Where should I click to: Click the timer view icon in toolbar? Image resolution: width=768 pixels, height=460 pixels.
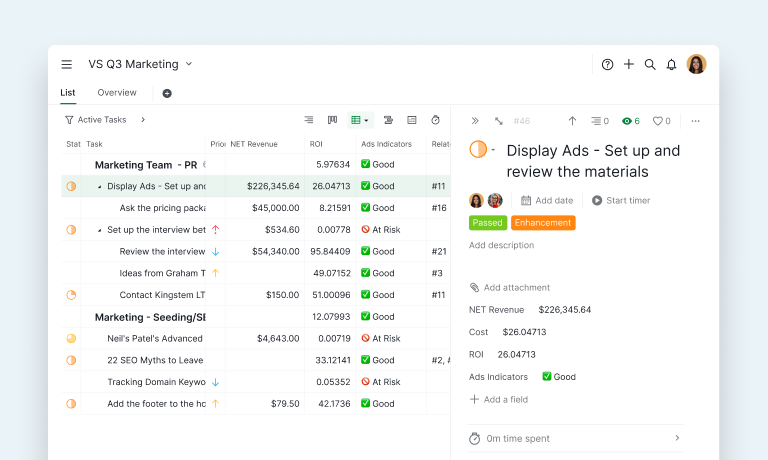pos(435,120)
